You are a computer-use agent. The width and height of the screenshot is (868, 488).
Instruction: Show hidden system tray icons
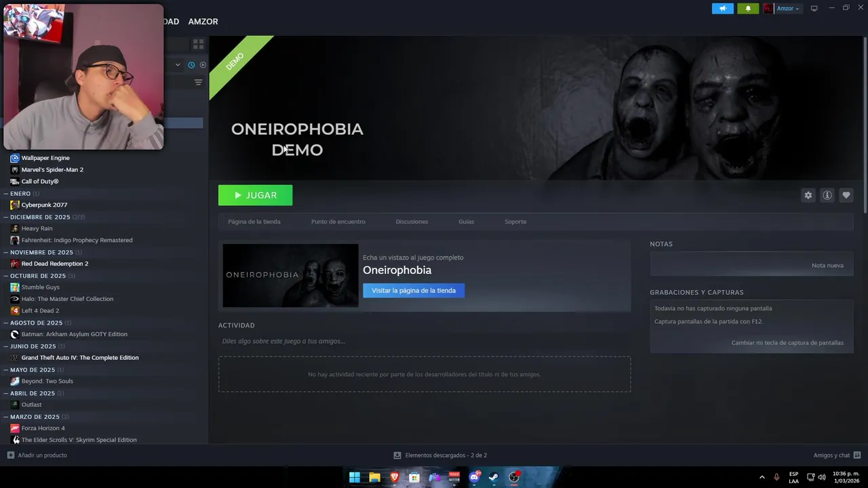(x=762, y=477)
